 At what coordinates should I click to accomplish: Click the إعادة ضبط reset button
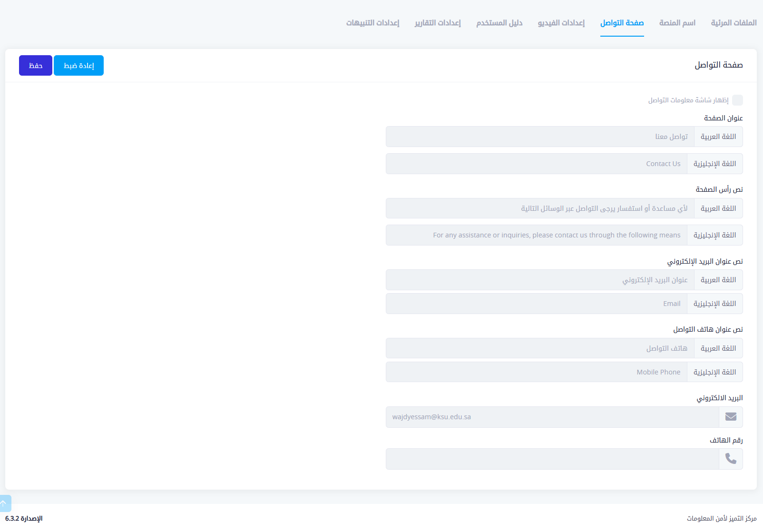(78, 66)
